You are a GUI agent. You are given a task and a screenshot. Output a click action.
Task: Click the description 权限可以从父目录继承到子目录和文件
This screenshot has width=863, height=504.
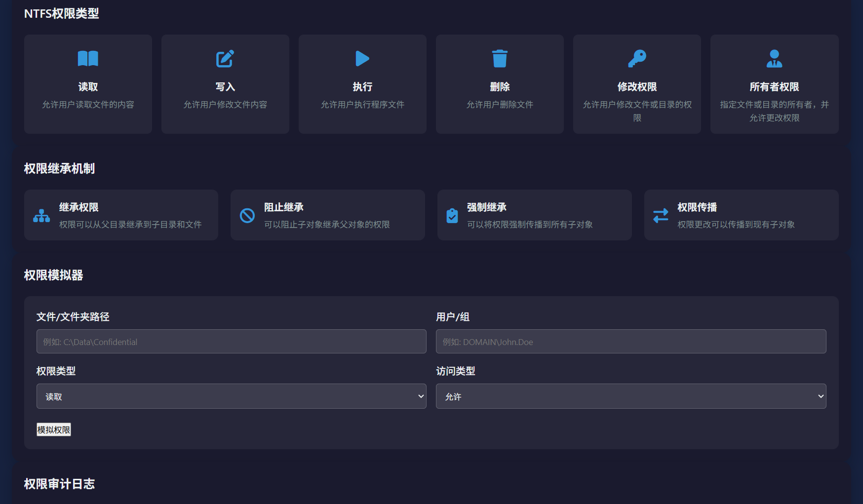coord(130,225)
